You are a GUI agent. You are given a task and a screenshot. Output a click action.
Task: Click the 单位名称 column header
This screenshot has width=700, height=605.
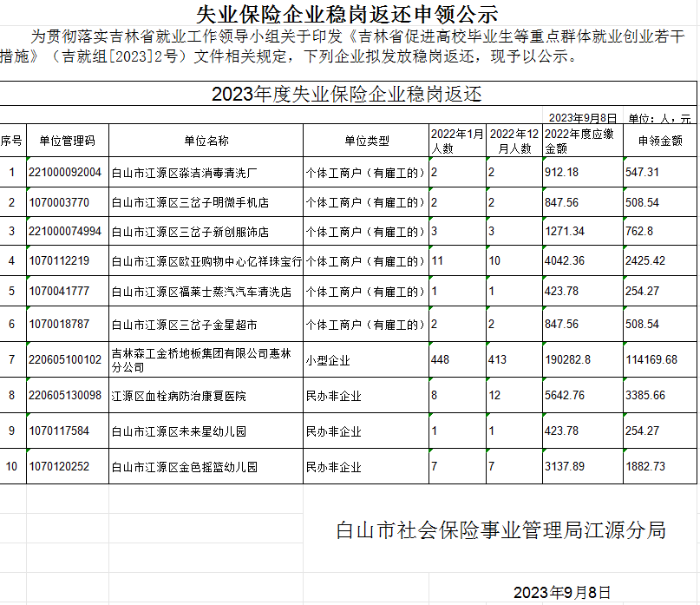(206, 141)
